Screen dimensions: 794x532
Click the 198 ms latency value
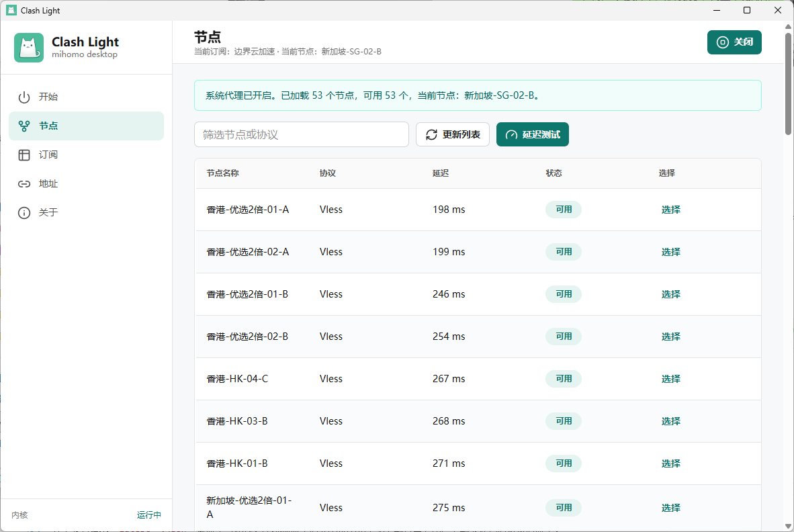[449, 210]
